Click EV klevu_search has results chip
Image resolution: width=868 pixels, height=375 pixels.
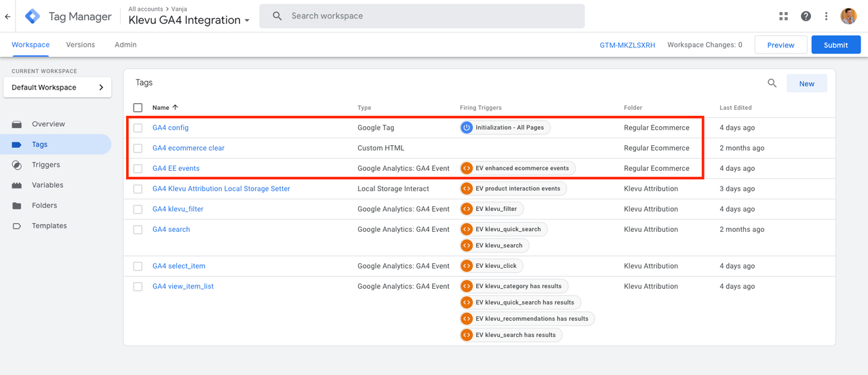click(x=511, y=335)
